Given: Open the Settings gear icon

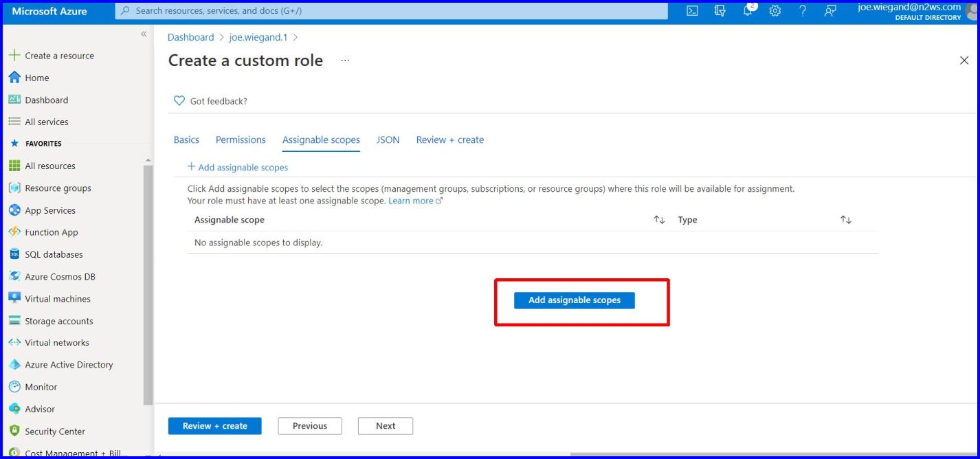Looking at the screenshot, I should point(775,11).
